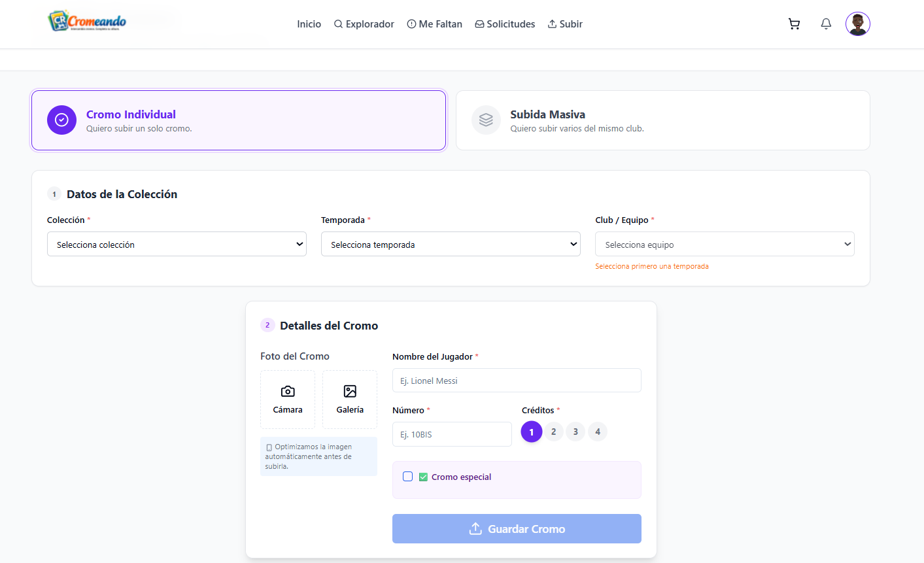Click the Subida Masiva layers icon
The image size is (924, 563).
(x=486, y=120)
